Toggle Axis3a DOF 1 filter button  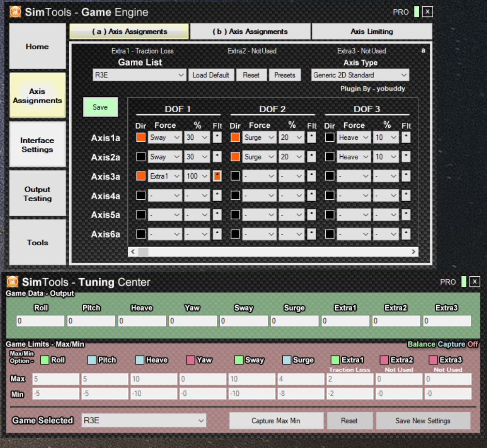tap(217, 176)
